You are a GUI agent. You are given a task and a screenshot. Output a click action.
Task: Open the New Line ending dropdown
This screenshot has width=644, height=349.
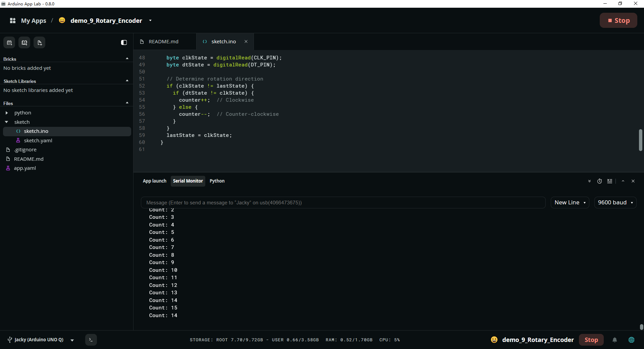point(570,202)
